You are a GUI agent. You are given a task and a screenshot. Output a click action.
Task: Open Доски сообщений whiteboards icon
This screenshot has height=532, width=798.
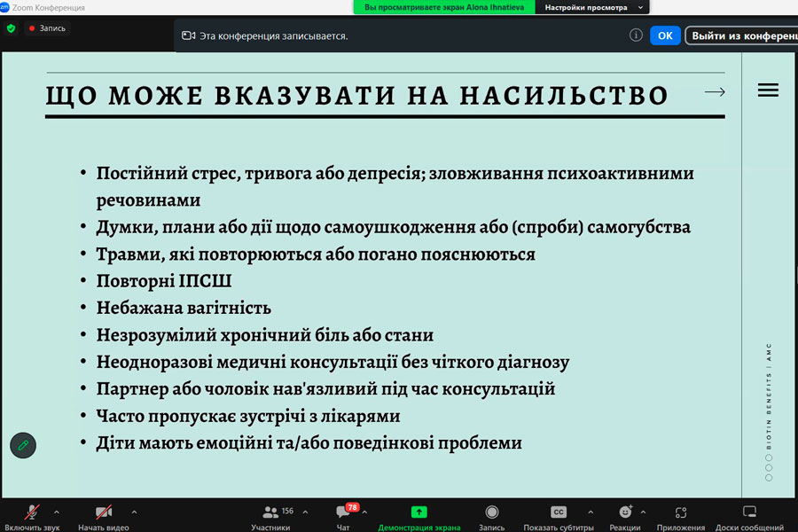(749, 512)
